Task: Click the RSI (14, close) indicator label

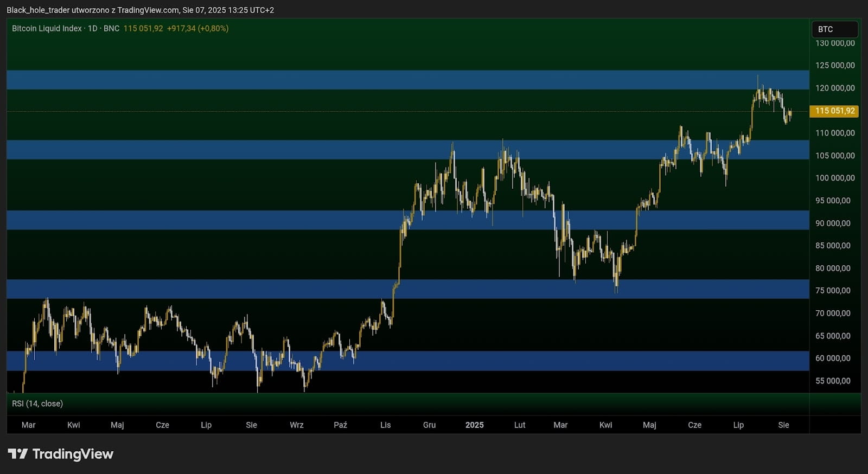Action: tap(37, 403)
